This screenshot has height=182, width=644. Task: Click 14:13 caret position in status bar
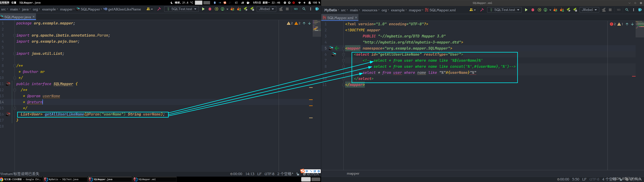pos(250,174)
